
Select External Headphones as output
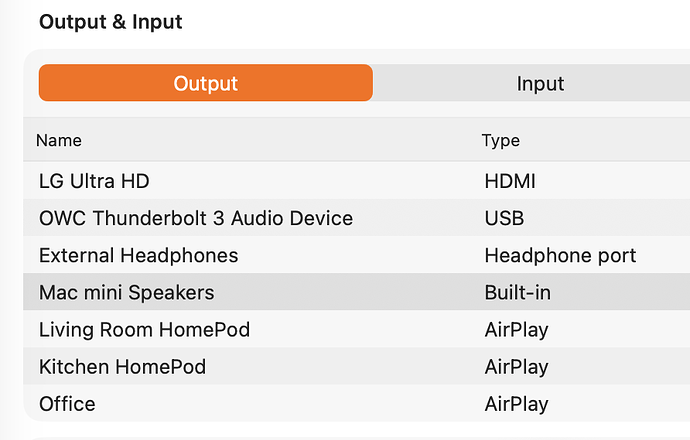point(138,255)
